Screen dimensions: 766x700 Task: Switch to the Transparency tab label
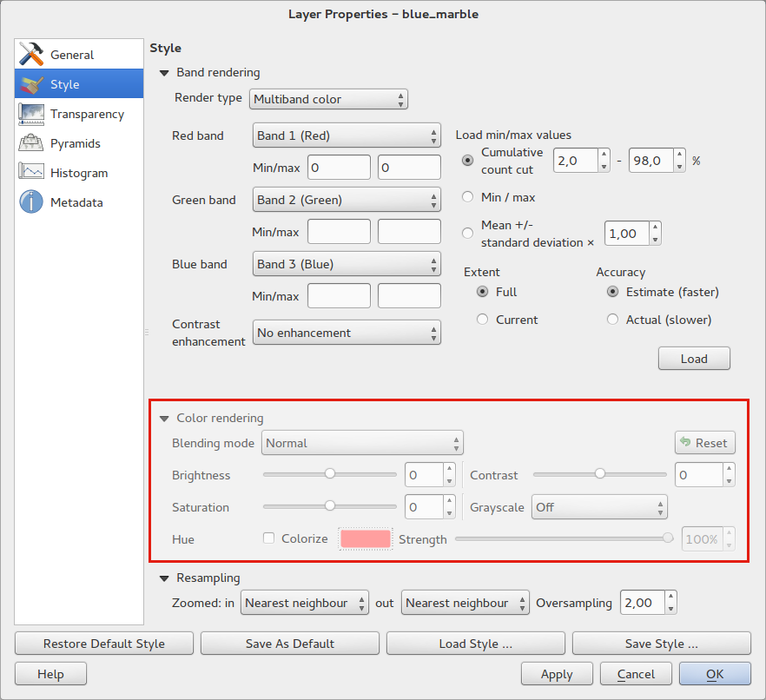tap(87, 114)
